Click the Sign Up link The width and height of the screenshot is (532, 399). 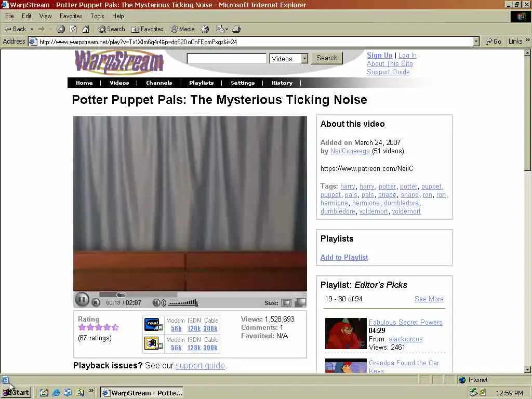[380, 55]
